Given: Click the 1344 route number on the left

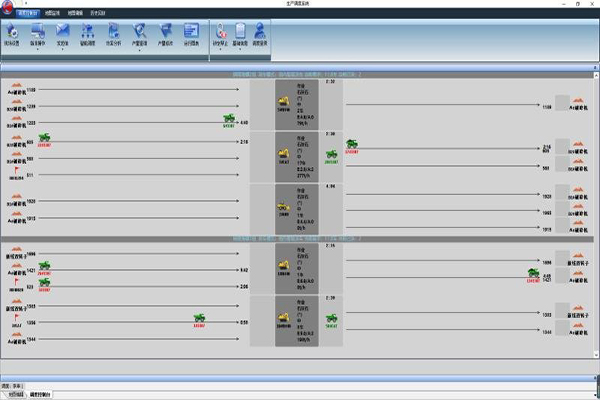Looking at the screenshot, I should (x=31, y=340).
